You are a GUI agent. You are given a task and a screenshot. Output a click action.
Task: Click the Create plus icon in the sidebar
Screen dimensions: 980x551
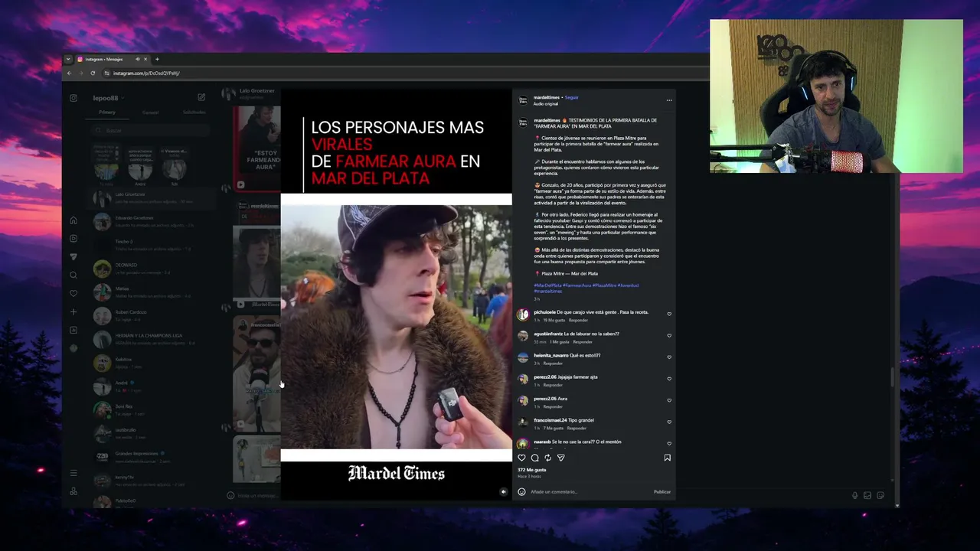tap(73, 312)
